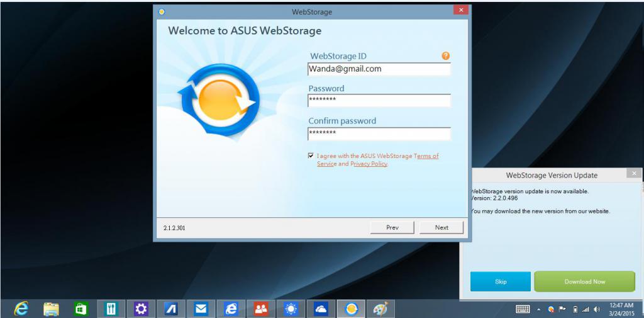This screenshot has width=644, height=318.
Task: Select the WebStorage taskbar icon
Action: click(351, 309)
